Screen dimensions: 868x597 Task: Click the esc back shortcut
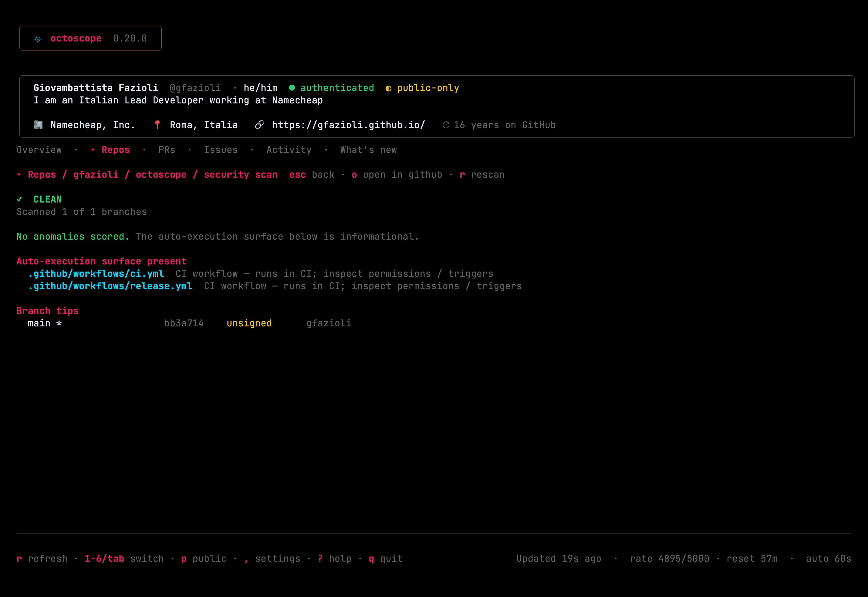coord(312,175)
